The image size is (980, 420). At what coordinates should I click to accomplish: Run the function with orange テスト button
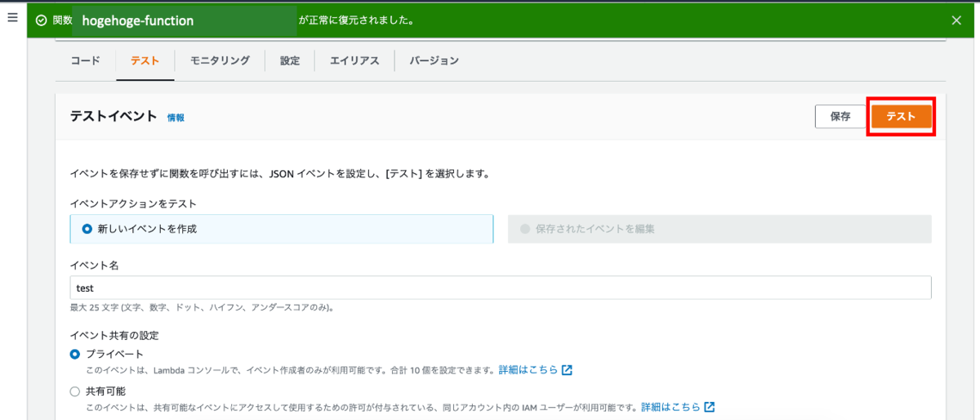pyautogui.click(x=901, y=116)
